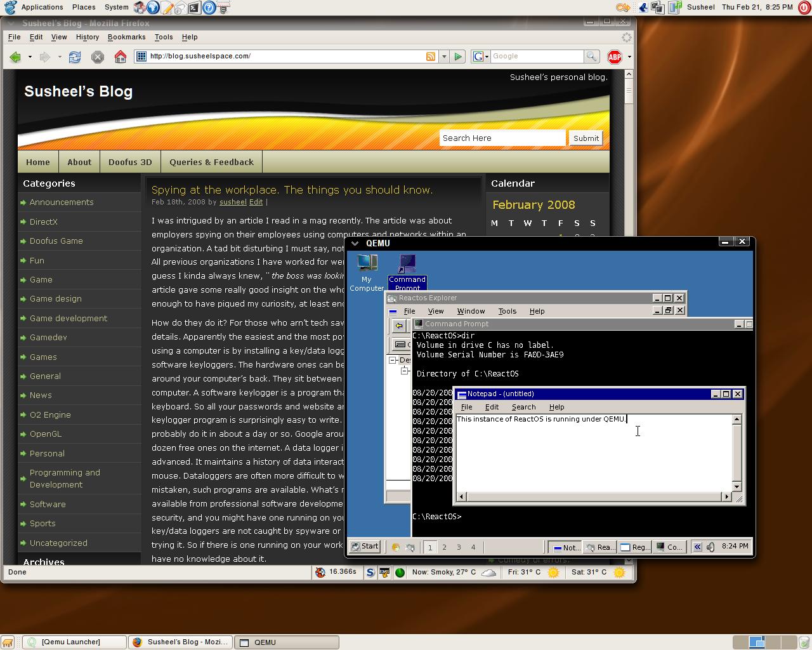Click the Notepad text editing area

(x=593, y=453)
